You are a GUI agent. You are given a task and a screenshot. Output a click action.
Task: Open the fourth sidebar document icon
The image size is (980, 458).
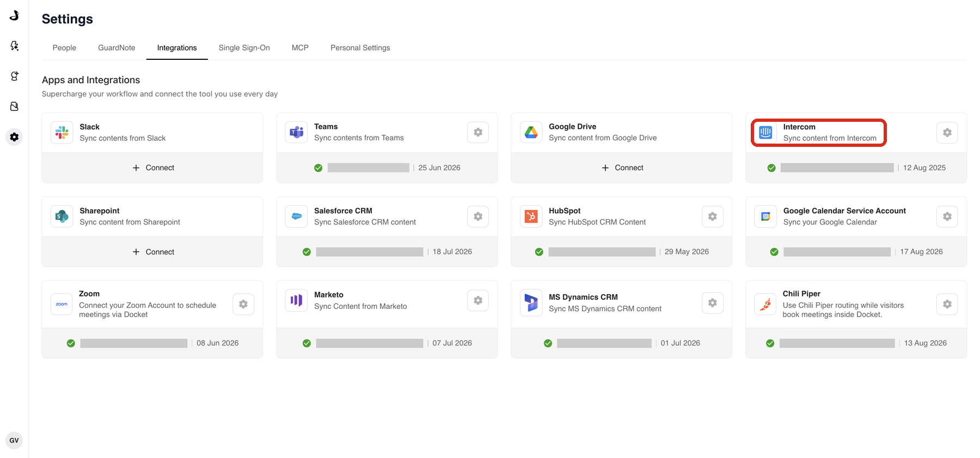click(x=14, y=107)
